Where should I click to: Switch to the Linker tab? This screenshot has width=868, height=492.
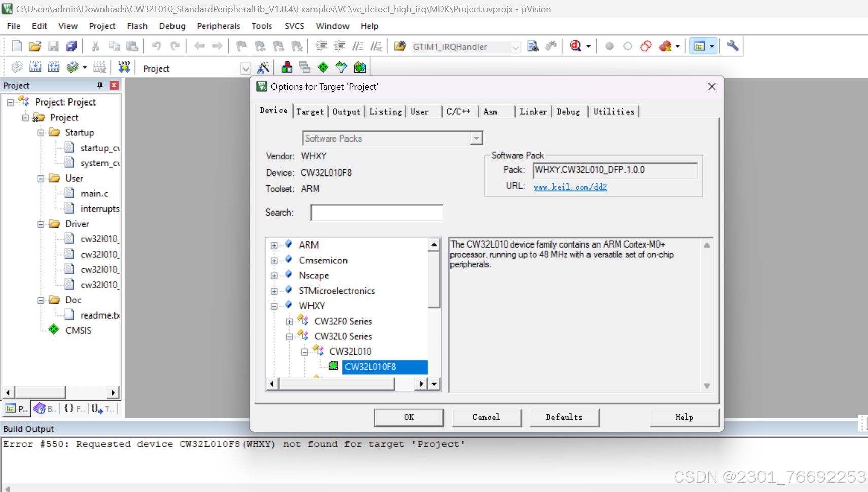(533, 112)
